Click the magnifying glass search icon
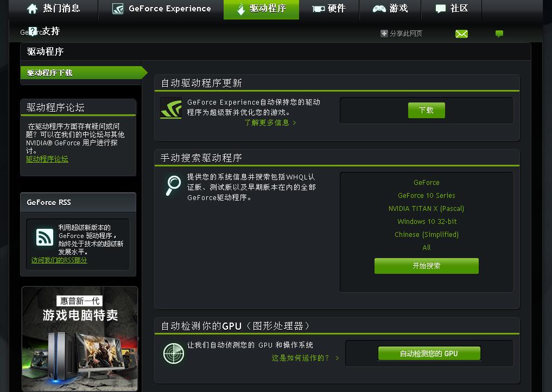 pyautogui.click(x=173, y=185)
